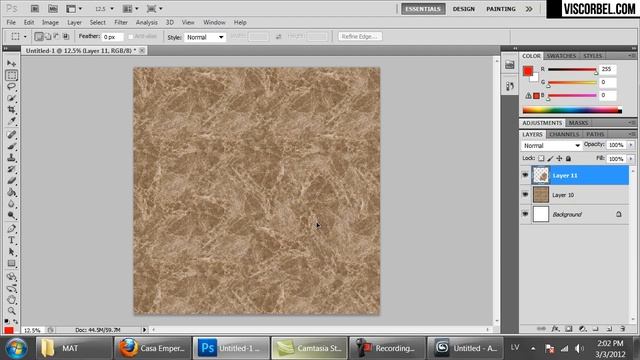Screen dimensions: 640x360
Task: Open the Layer menu
Action: point(74,22)
